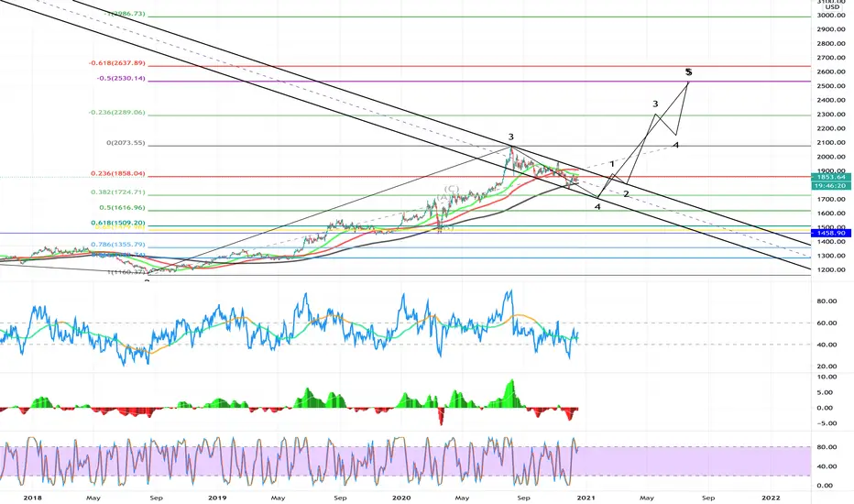Select the 0.618(1509.20) Fibonacci label
Viewport: 854px width, 504px height.
click(x=118, y=223)
